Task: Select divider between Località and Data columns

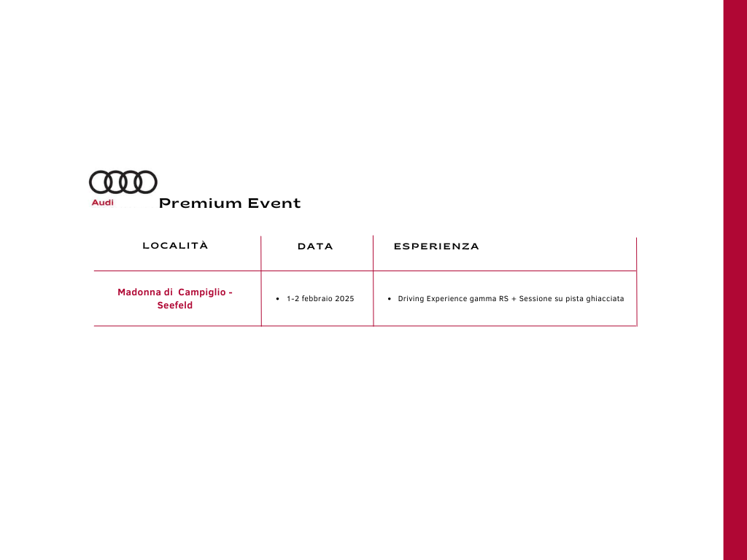Action: 261,281
